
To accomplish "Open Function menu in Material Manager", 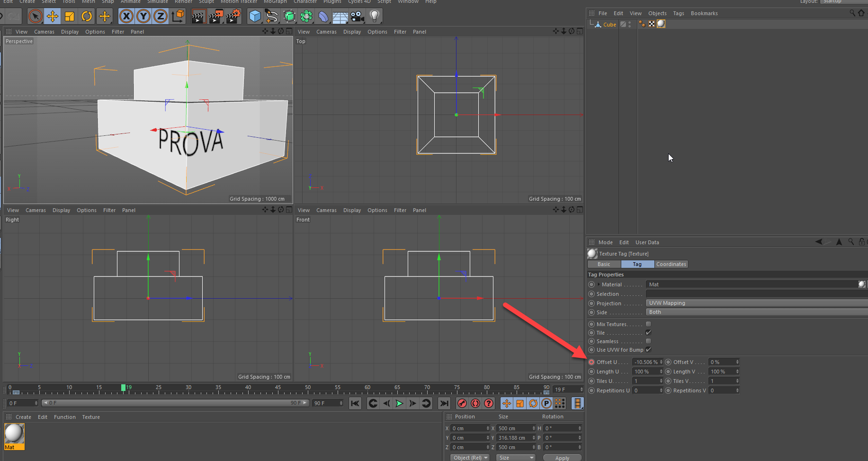I will [65, 417].
